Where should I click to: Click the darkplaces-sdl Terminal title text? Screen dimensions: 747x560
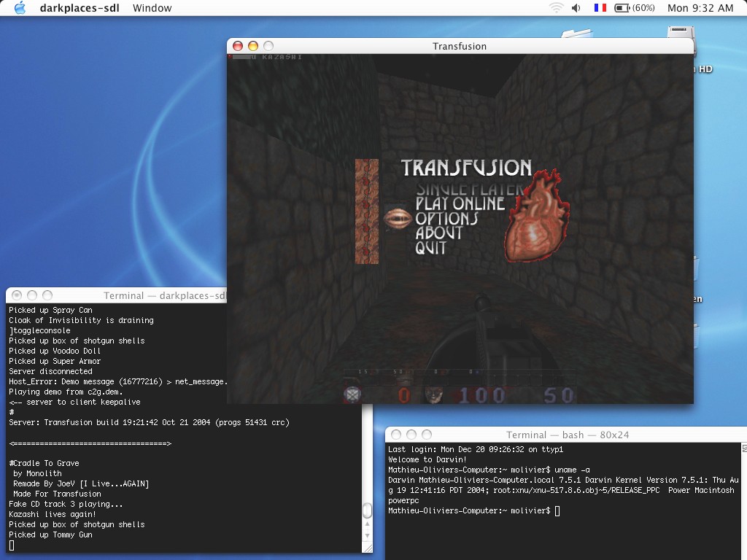coord(165,296)
